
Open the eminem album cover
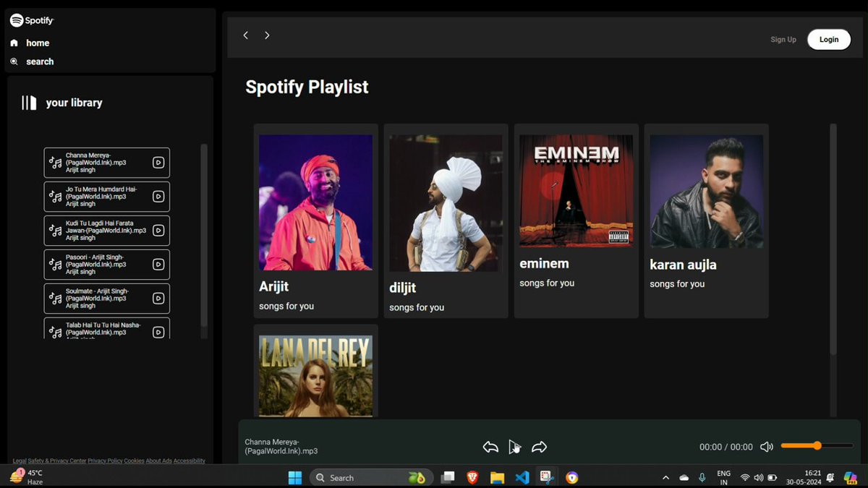pos(576,191)
